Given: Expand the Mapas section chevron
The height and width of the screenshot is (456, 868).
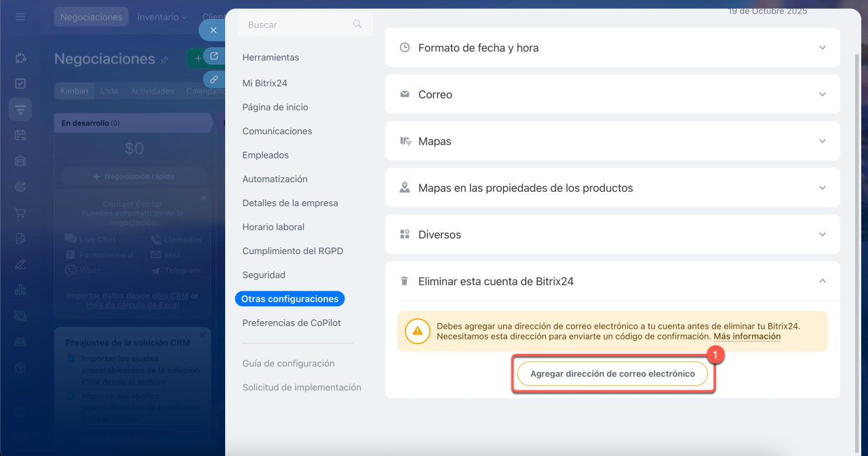Looking at the screenshot, I should [x=822, y=142].
